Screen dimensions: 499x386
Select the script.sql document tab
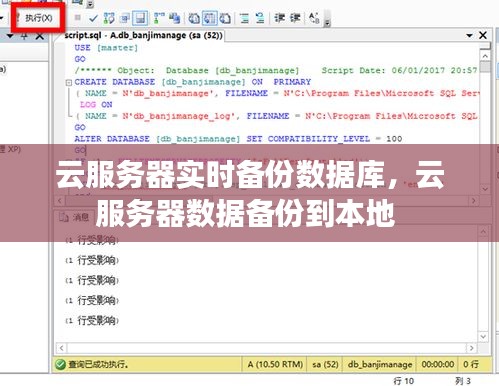pos(143,35)
